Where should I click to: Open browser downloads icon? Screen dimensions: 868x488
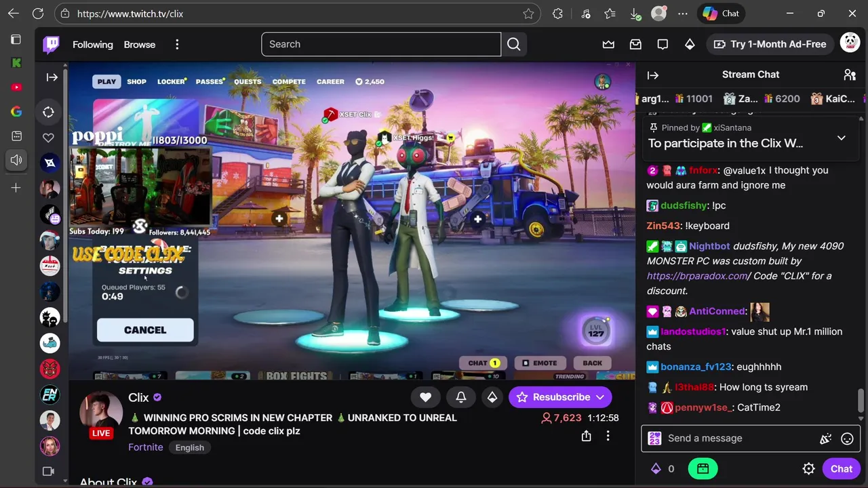click(635, 14)
